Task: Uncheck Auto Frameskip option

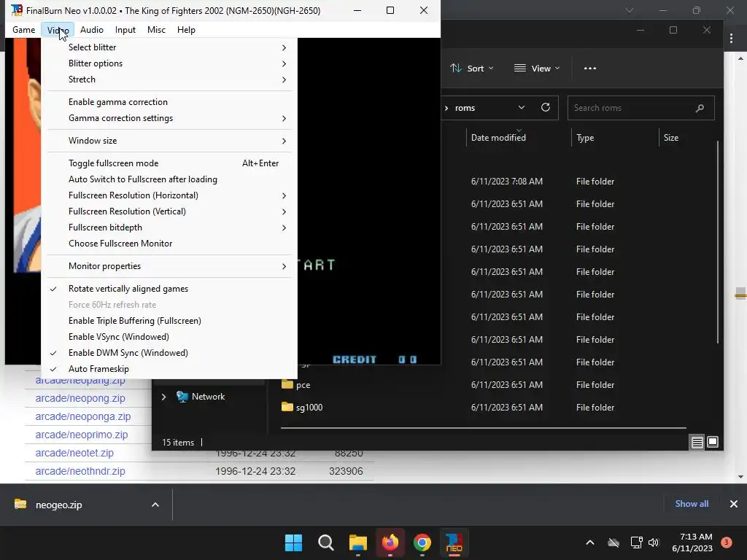Action: click(169, 369)
